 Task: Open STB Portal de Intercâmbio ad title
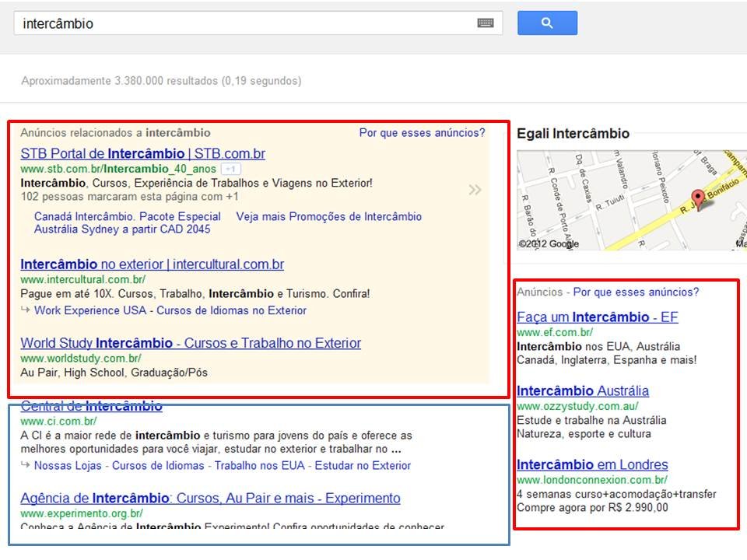coord(143,153)
